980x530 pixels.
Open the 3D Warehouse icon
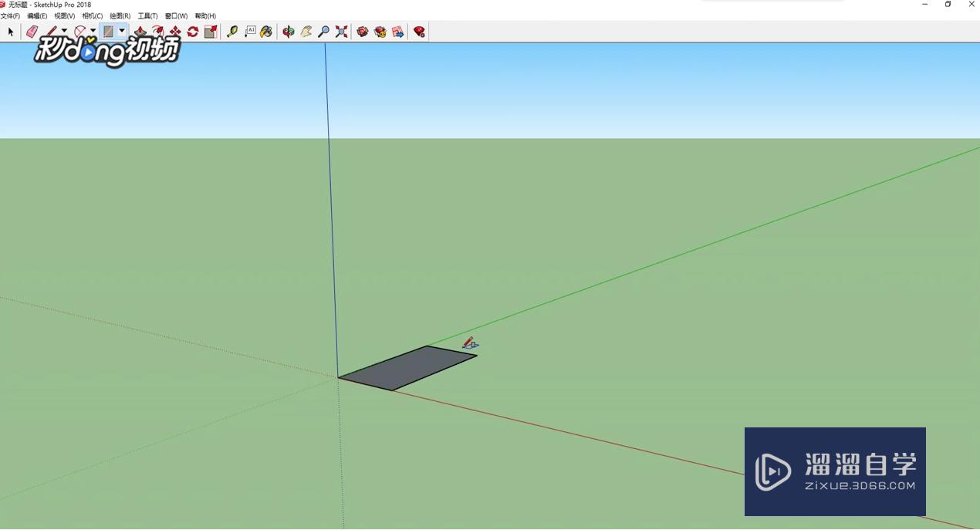tap(362, 32)
